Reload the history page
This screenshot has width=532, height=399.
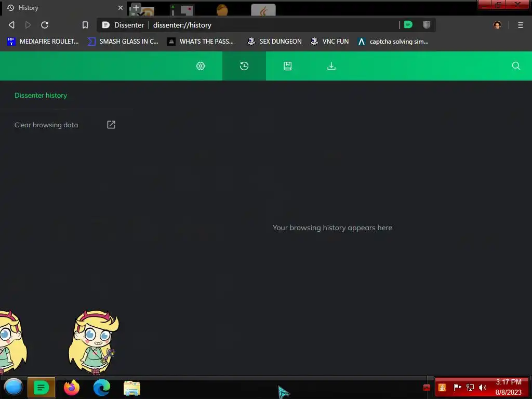click(x=45, y=25)
